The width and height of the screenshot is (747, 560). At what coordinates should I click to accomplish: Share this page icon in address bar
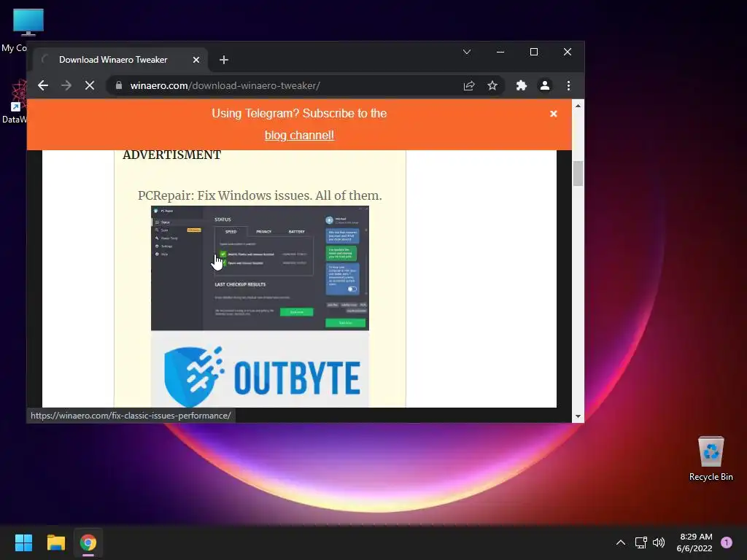[x=469, y=86]
